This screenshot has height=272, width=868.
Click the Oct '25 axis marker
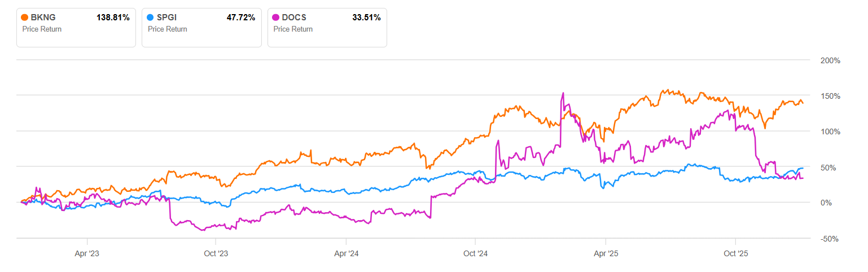coord(735,254)
